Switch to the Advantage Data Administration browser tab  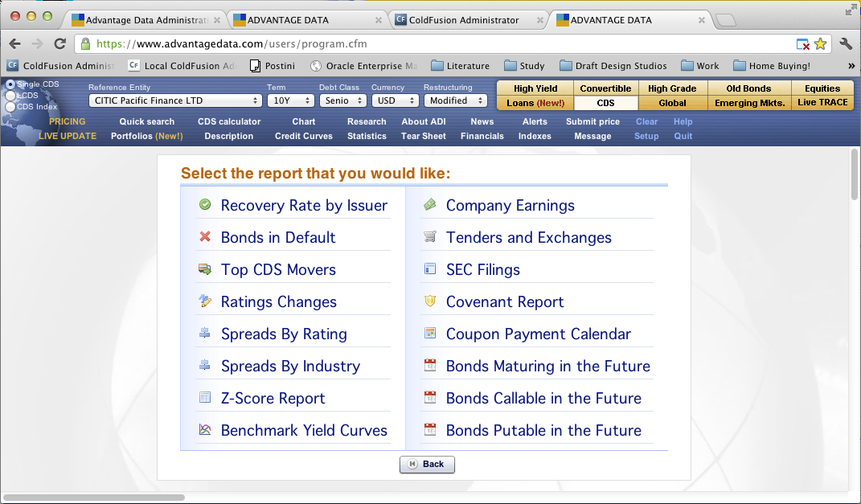coord(146,20)
